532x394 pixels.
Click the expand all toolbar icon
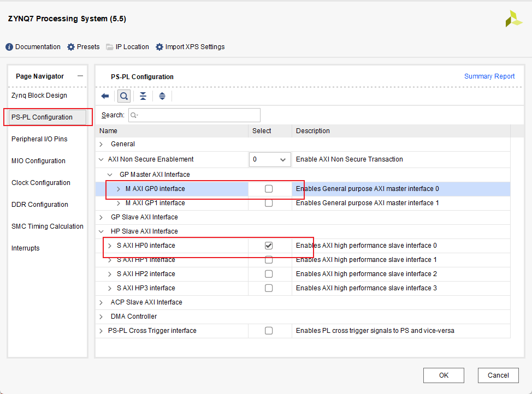162,96
